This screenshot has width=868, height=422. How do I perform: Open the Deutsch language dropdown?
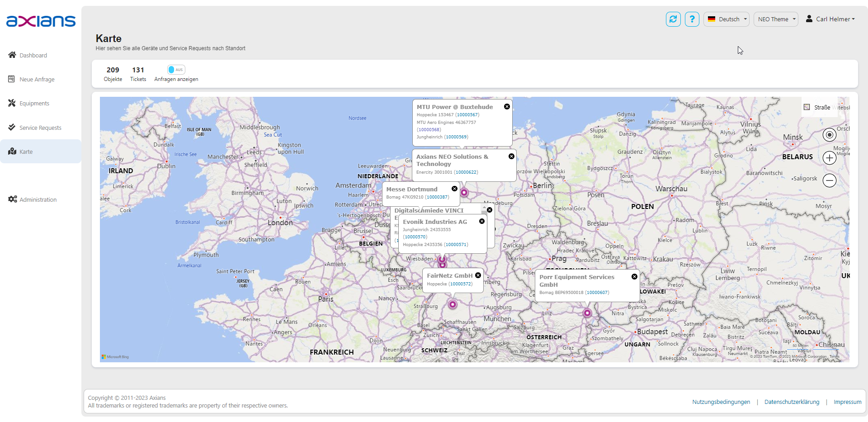coord(726,19)
